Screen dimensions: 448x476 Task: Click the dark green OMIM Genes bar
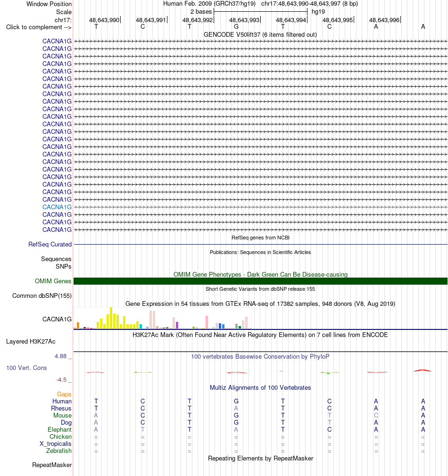[261, 281]
